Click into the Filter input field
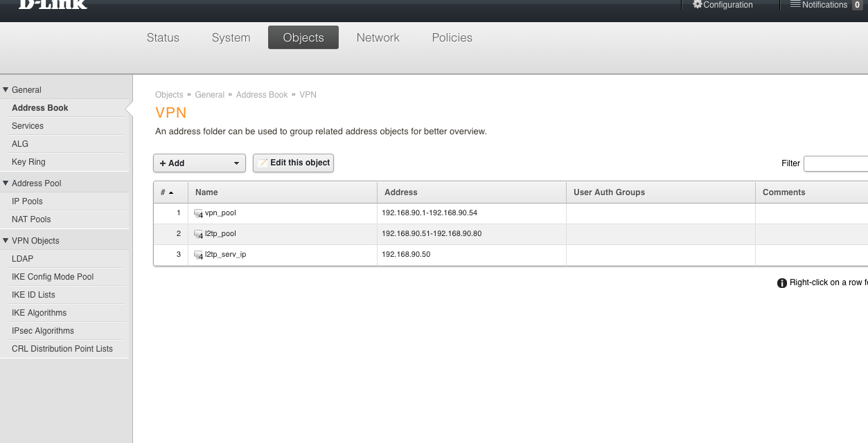This screenshot has width=868, height=443. 835,163
